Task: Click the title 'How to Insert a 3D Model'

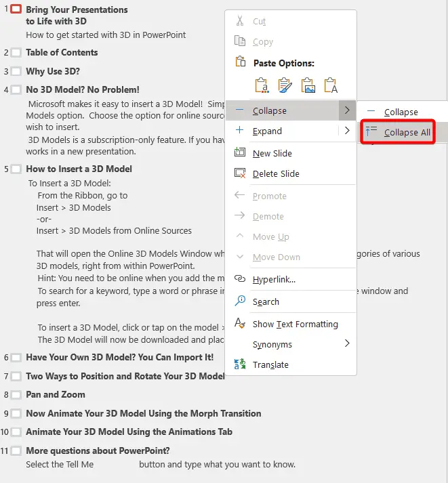Action: 79,169
